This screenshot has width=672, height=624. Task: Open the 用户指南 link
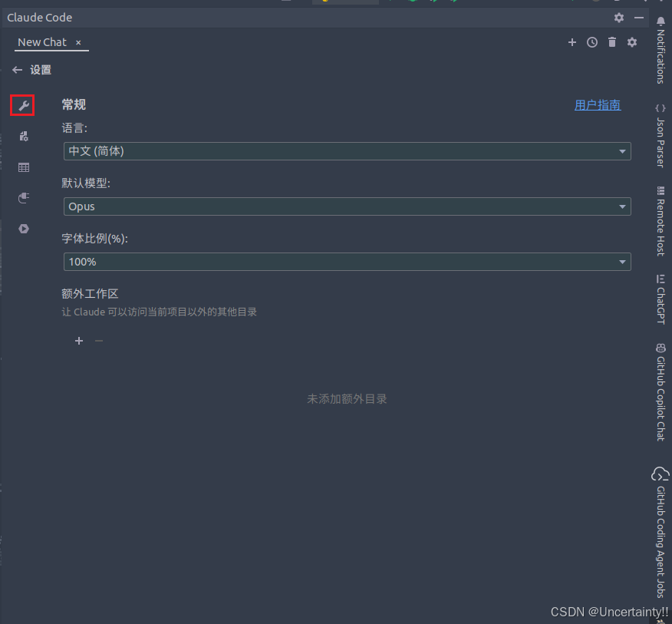(x=598, y=105)
